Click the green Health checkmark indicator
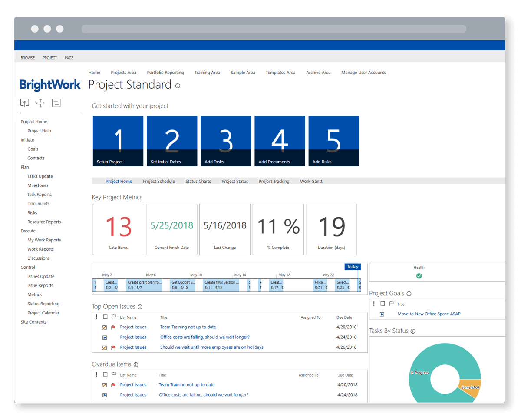521x420 pixels. 419,276
